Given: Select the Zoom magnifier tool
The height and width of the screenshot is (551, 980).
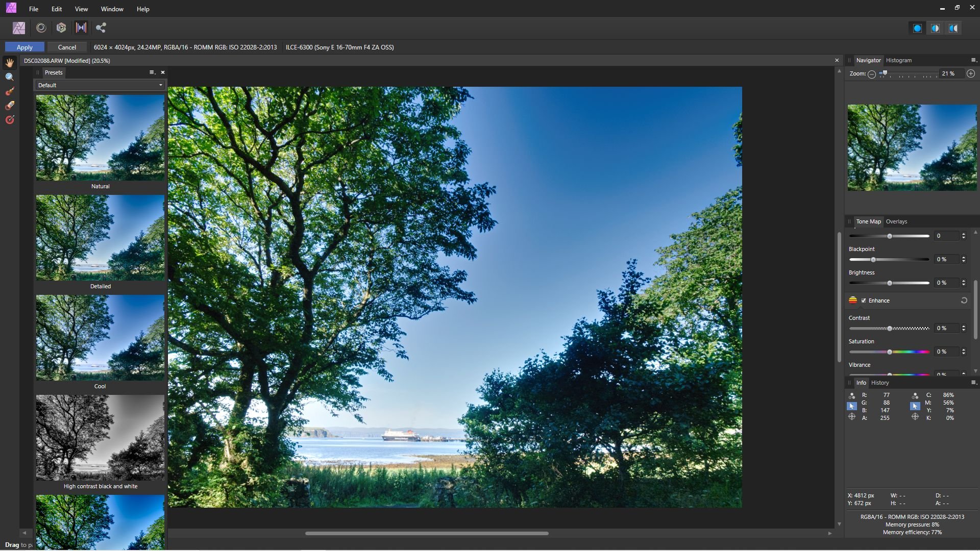Looking at the screenshot, I should tap(10, 77).
